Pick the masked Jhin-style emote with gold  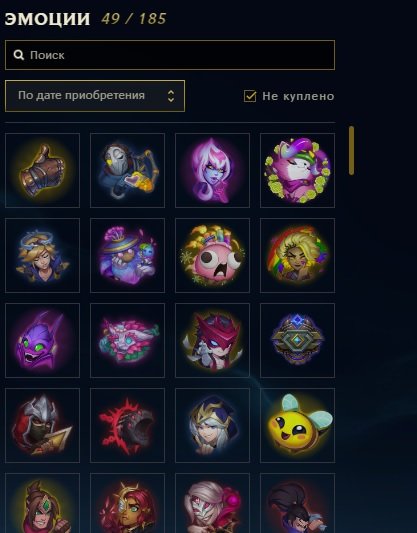(x=127, y=170)
